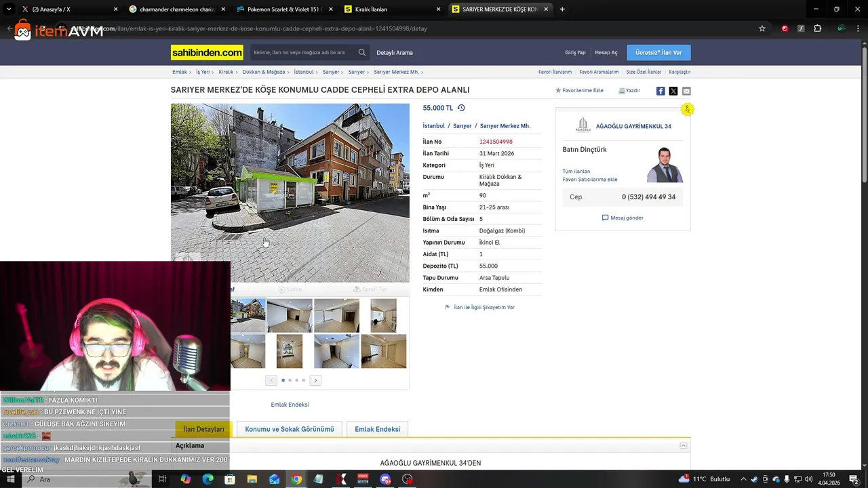
Task: Open Detaylı Arama link
Action: (x=395, y=52)
